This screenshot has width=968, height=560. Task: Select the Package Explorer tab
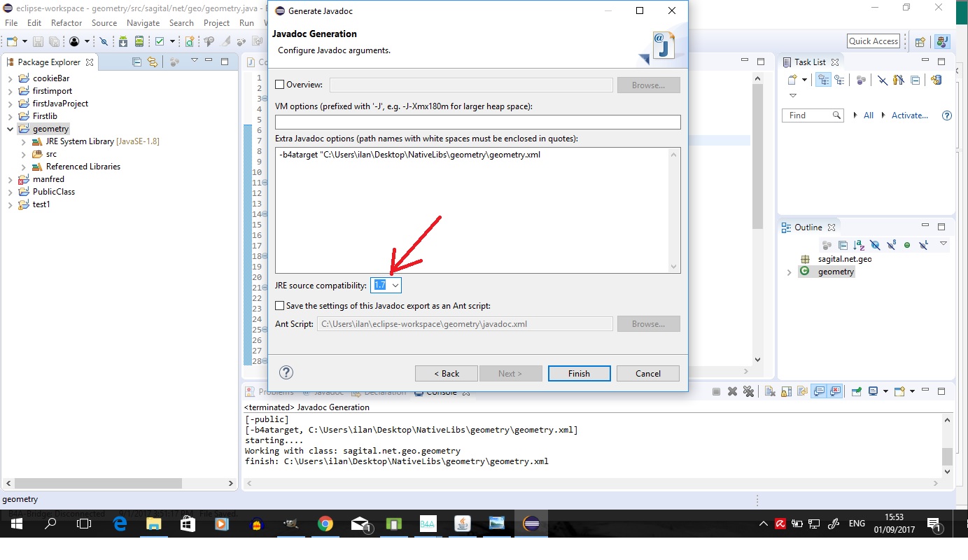[50, 62]
